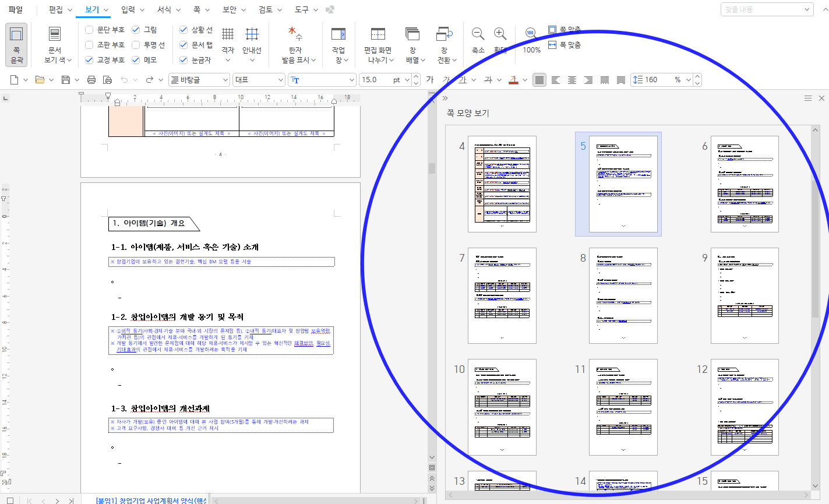
Task: Select page 8 thumbnail in 쪽 모양 보기
Action: click(x=623, y=295)
